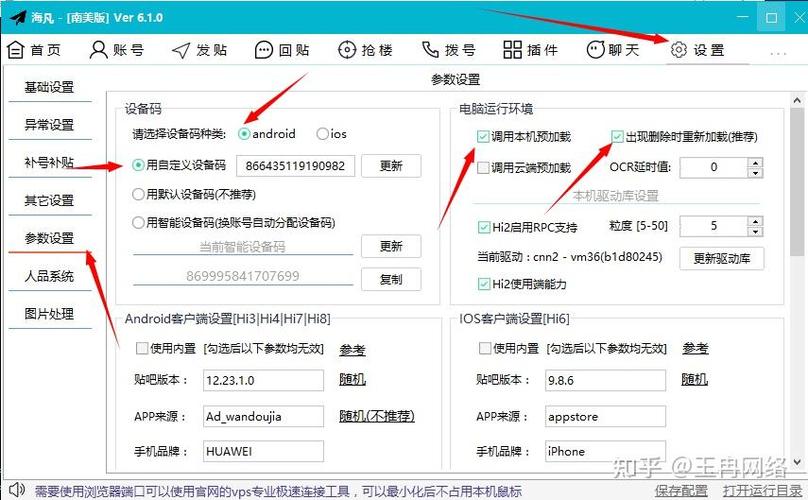
Task: Click 保存配置 in status bar
Action: point(681,491)
